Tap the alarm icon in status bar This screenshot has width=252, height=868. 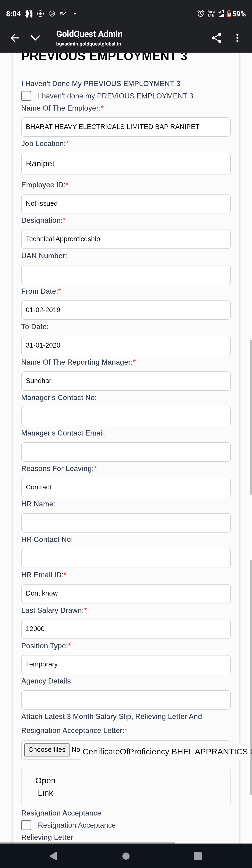click(x=200, y=14)
